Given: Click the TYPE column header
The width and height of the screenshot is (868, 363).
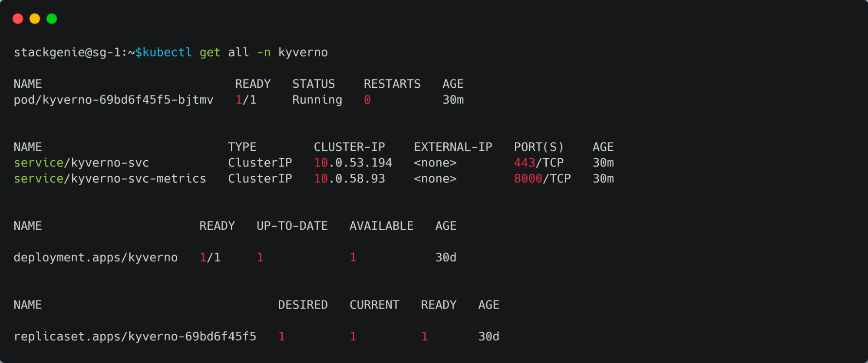Looking at the screenshot, I should point(242,147).
